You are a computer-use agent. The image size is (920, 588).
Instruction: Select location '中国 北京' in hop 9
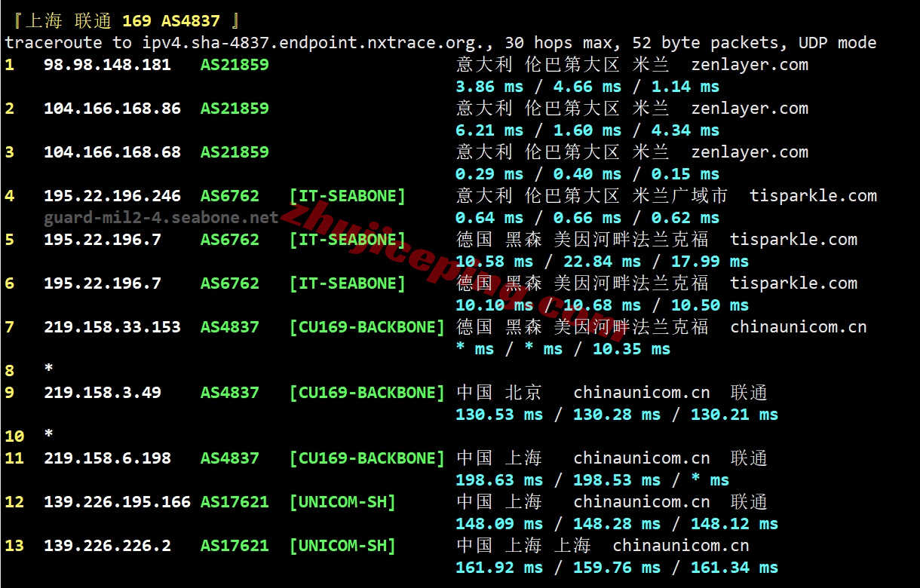pos(499,393)
